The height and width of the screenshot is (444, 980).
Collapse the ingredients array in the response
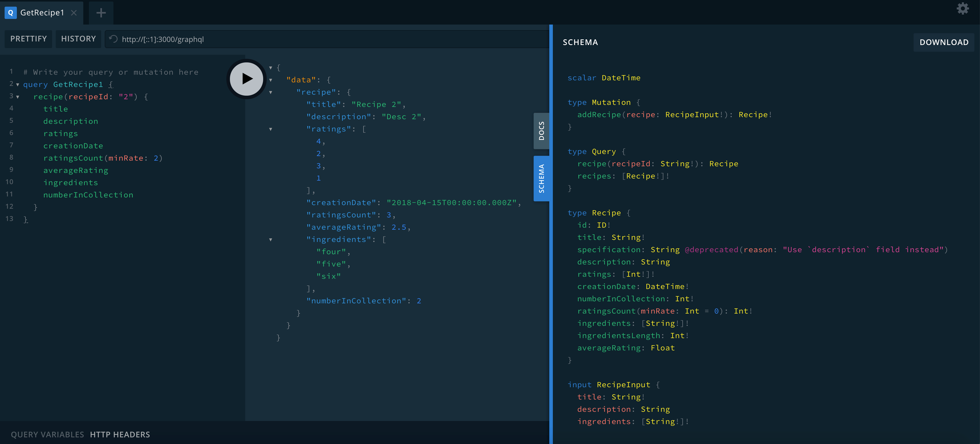(x=271, y=239)
